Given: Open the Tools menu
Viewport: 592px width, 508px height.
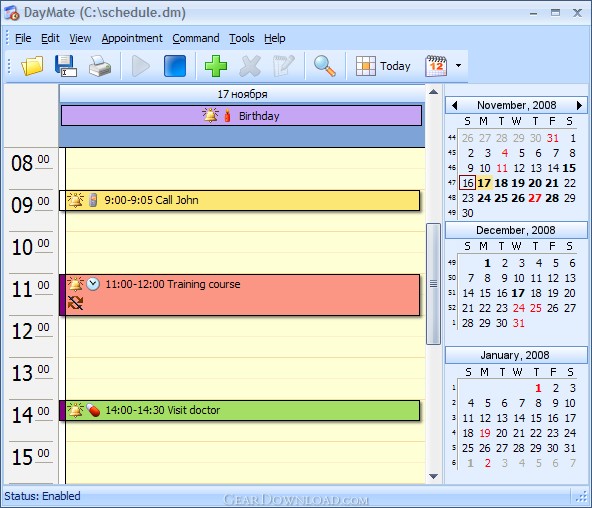Looking at the screenshot, I should pyautogui.click(x=242, y=38).
